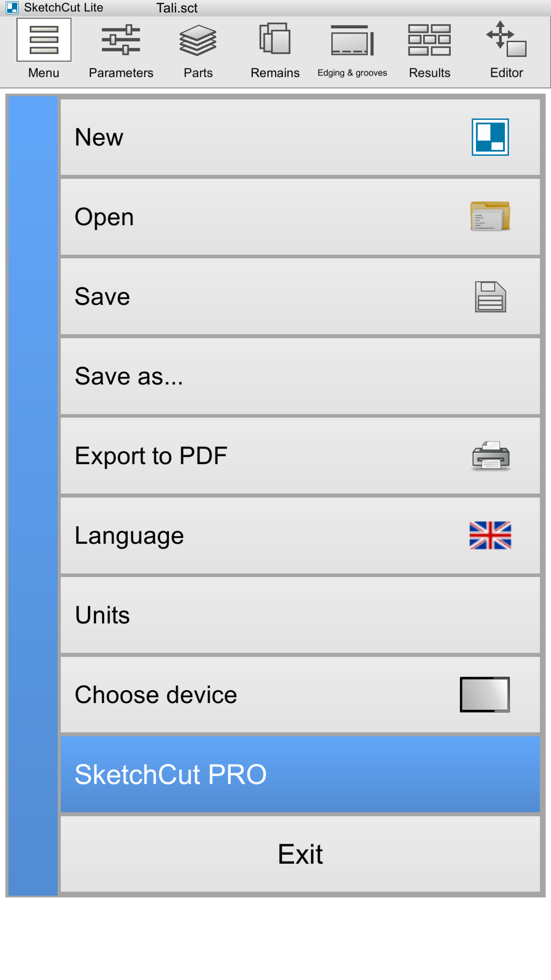Click the Exit button

300,854
